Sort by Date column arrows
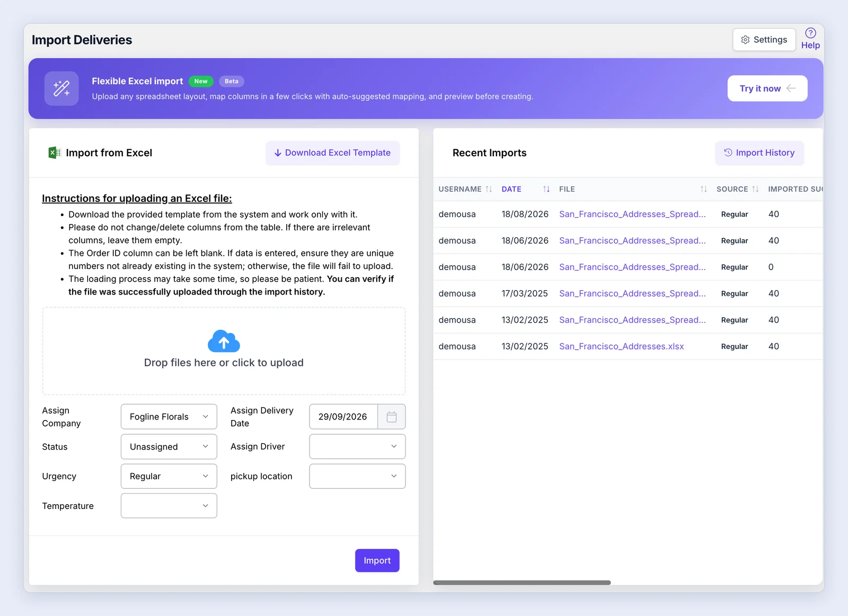Image resolution: width=848 pixels, height=616 pixels. click(x=546, y=189)
